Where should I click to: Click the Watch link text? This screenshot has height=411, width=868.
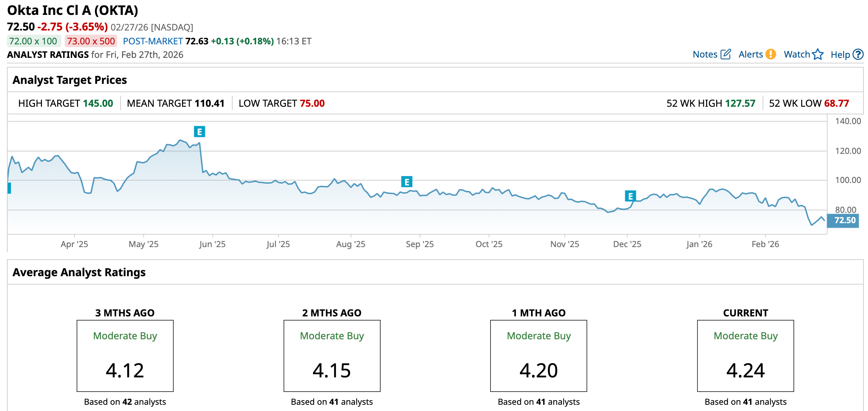click(797, 54)
